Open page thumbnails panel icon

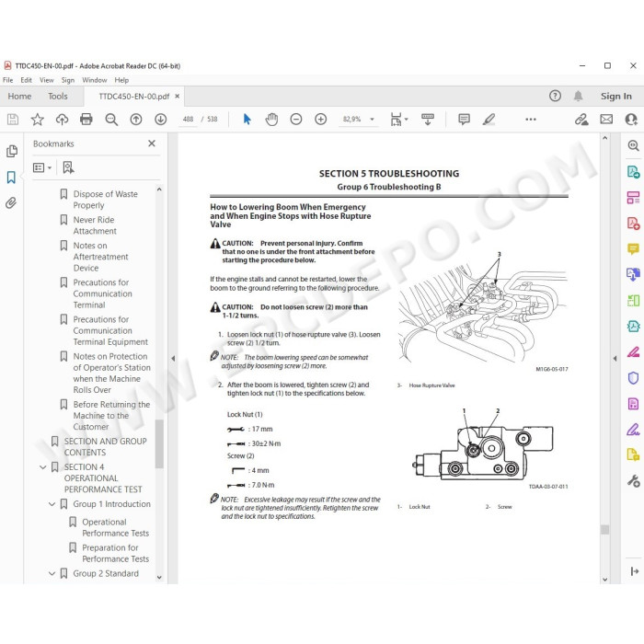(12, 152)
